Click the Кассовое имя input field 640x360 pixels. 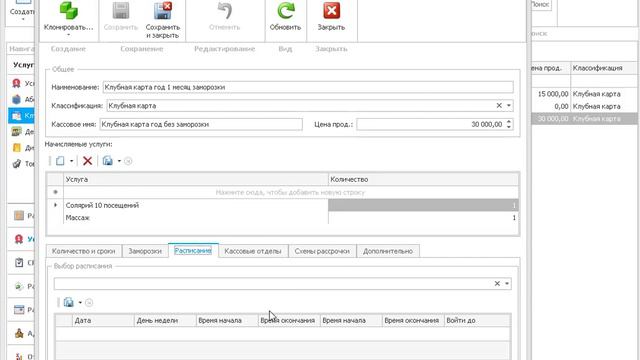pos(201,124)
